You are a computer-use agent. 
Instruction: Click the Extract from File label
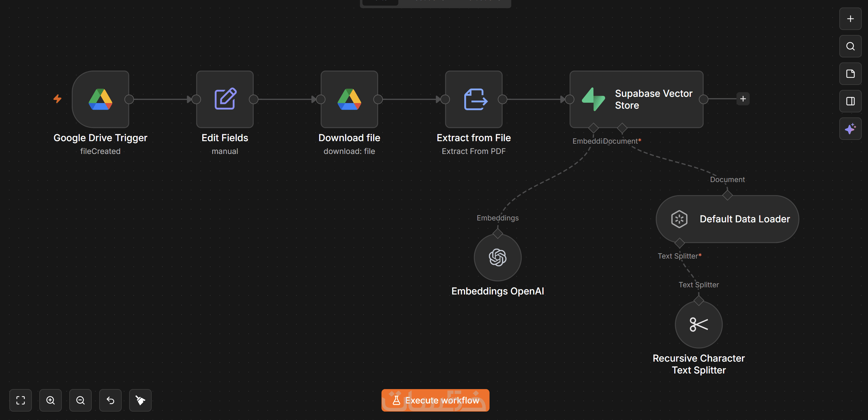tap(474, 138)
